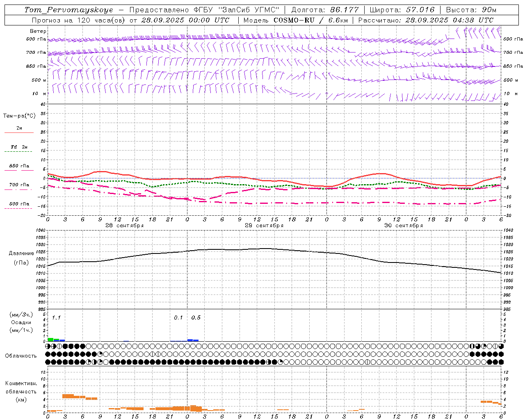This screenshot has height=420, width=525.
Task: Click the 850 гПа temperature legend label
Action: pos(19,166)
